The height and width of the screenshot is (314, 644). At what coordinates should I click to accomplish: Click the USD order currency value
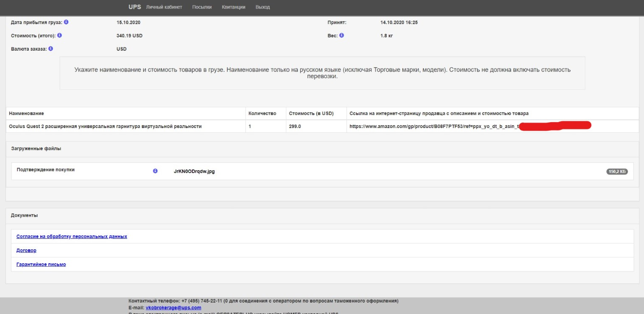pos(122,49)
